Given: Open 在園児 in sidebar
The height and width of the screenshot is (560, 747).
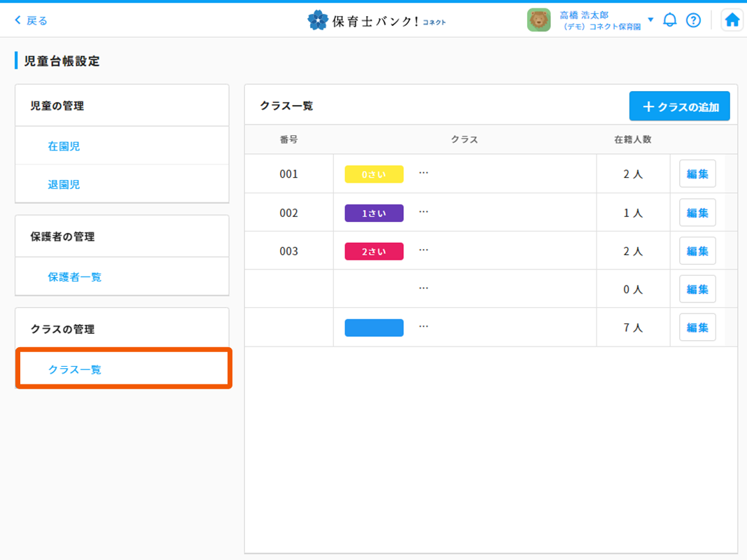Looking at the screenshot, I should (x=64, y=146).
